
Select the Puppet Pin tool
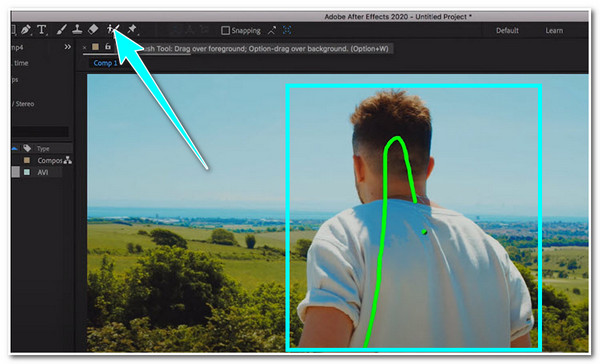132,29
